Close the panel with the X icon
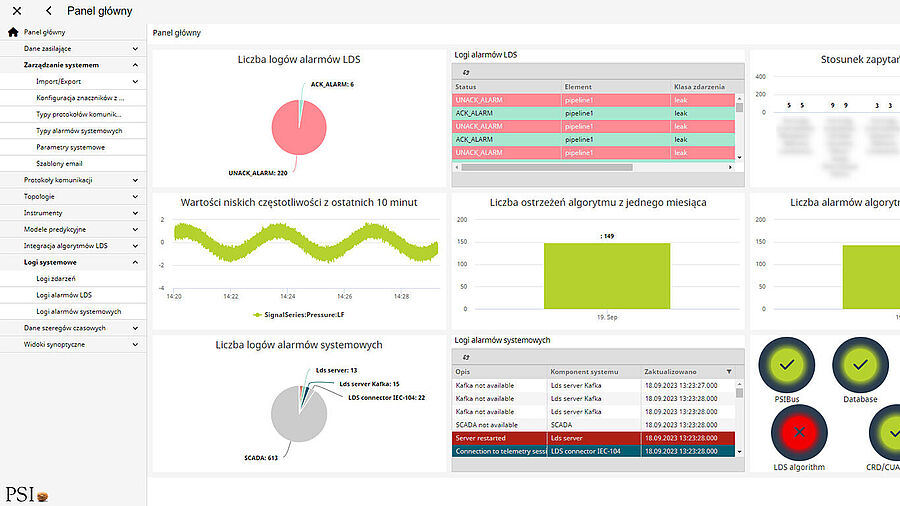 coord(17,11)
